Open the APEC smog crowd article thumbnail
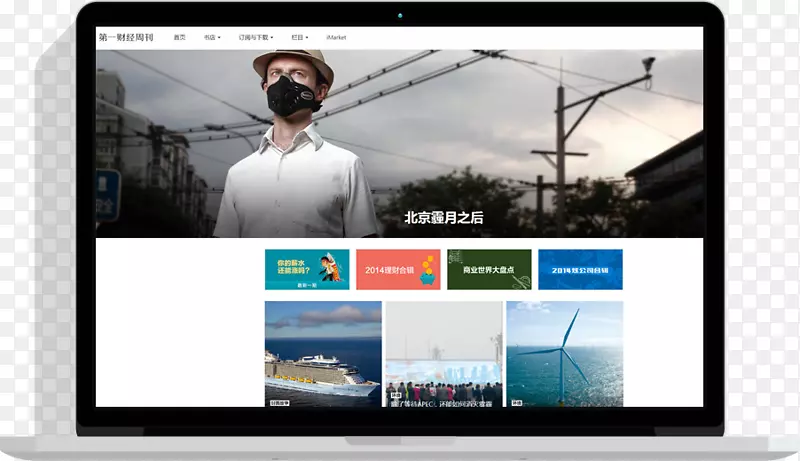 [444, 354]
